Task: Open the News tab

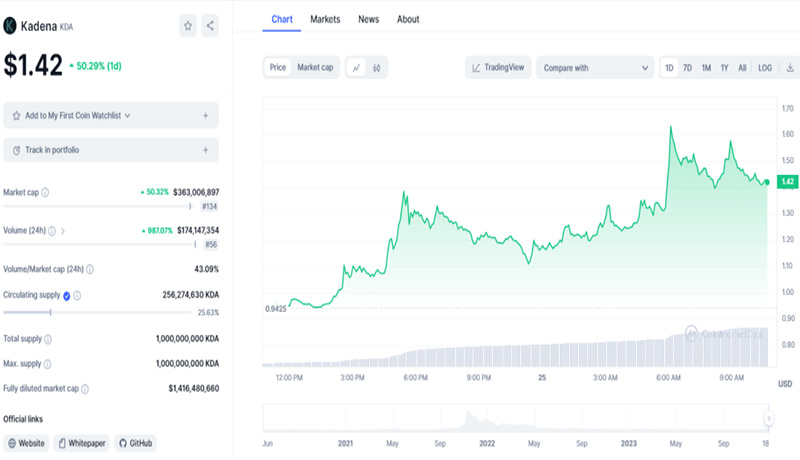Action: (x=368, y=19)
